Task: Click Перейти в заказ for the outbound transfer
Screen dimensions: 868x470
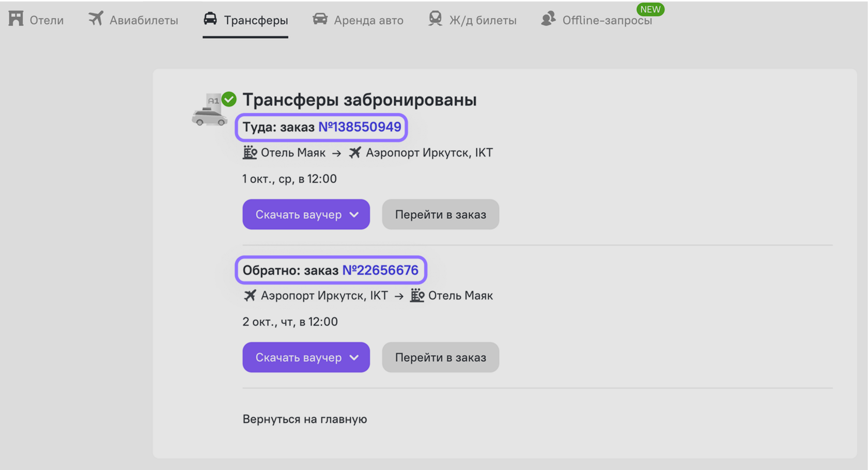Action: click(440, 214)
